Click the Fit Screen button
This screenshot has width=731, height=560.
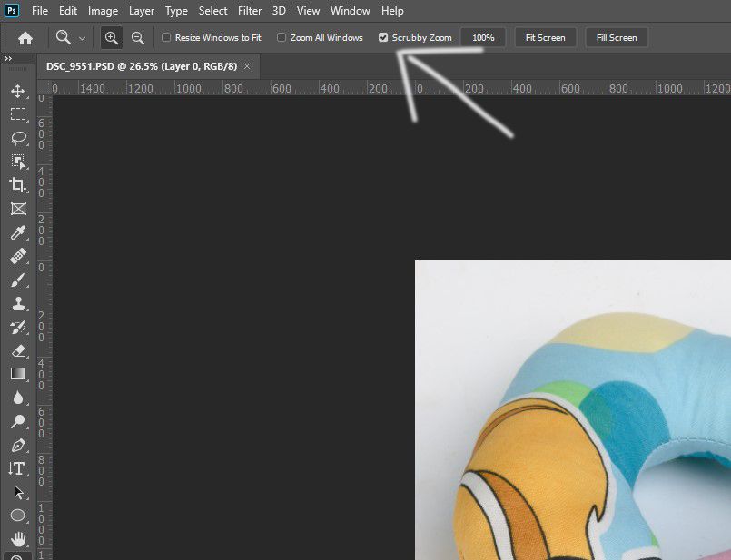[x=545, y=38]
